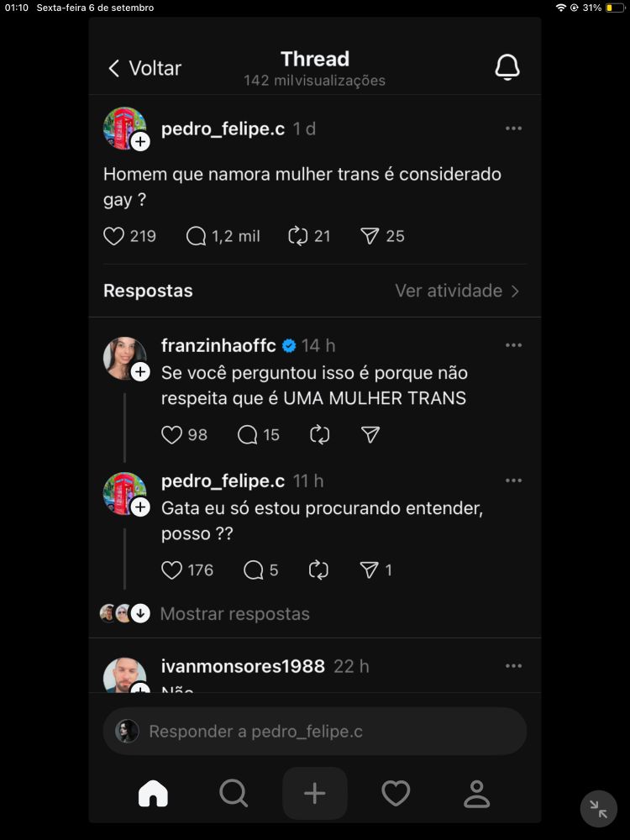
Task: Like pedro_felipe.c's original post
Action: 114,236
